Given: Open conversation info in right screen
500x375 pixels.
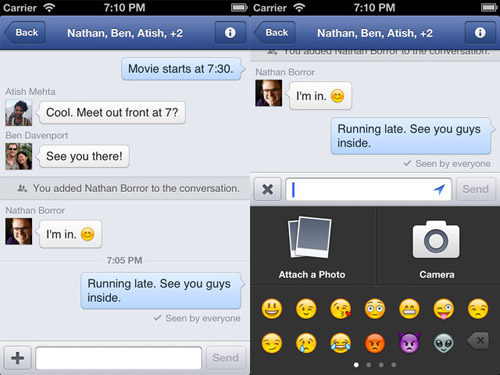Looking at the screenshot, I should pyautogui.click(x=480, y=33).
